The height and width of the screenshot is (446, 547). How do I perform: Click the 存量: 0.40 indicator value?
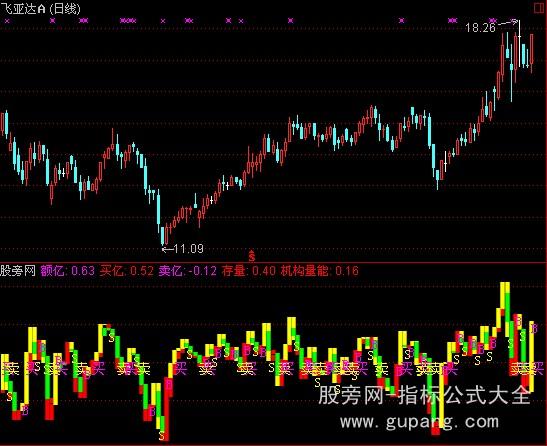coord(249,271)
